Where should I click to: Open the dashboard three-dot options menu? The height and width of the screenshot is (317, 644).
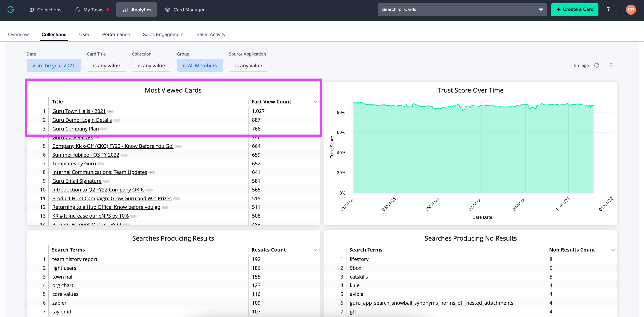[611, 65]
